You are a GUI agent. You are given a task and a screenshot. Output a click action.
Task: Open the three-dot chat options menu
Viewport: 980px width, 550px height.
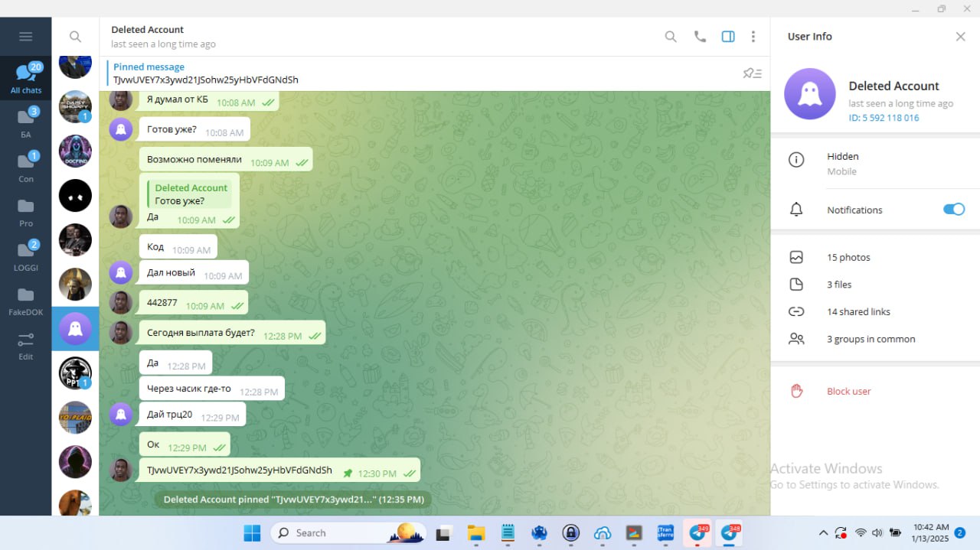point(753,36)
